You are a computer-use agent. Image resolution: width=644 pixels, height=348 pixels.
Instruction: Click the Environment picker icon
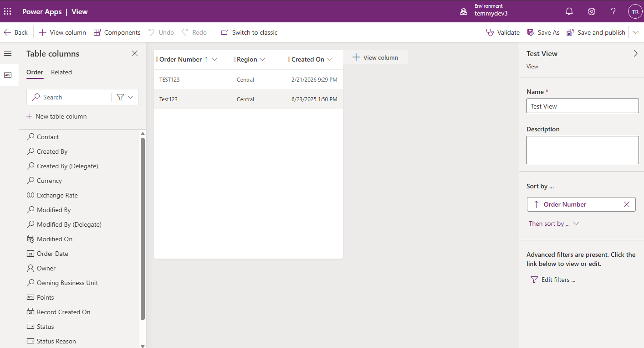tap(464, 11)
